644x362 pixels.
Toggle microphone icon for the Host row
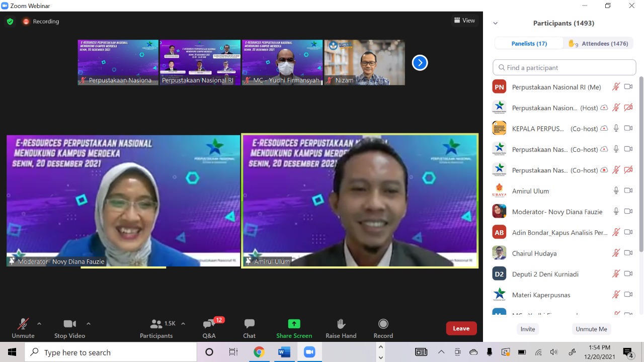pyautogui.click(x=616, y=108)
